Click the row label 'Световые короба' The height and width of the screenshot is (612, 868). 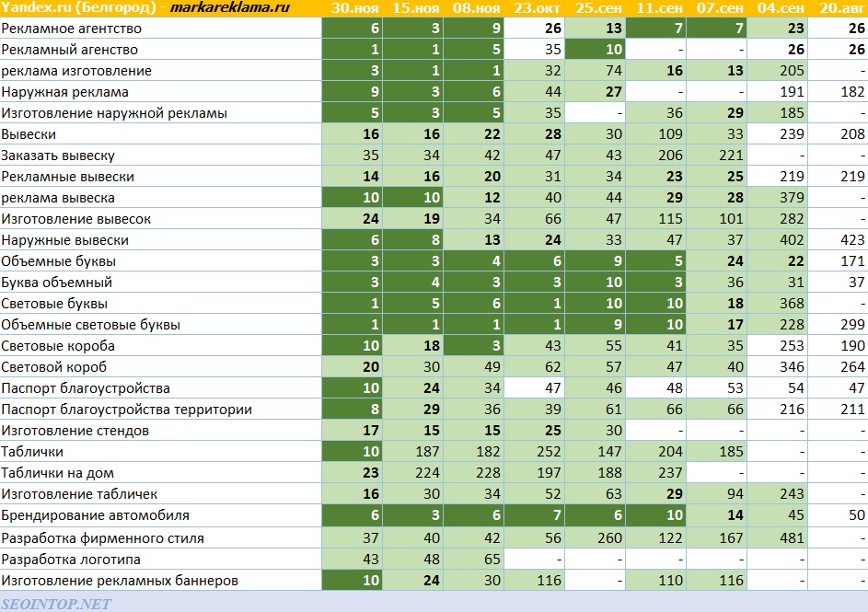58,346
